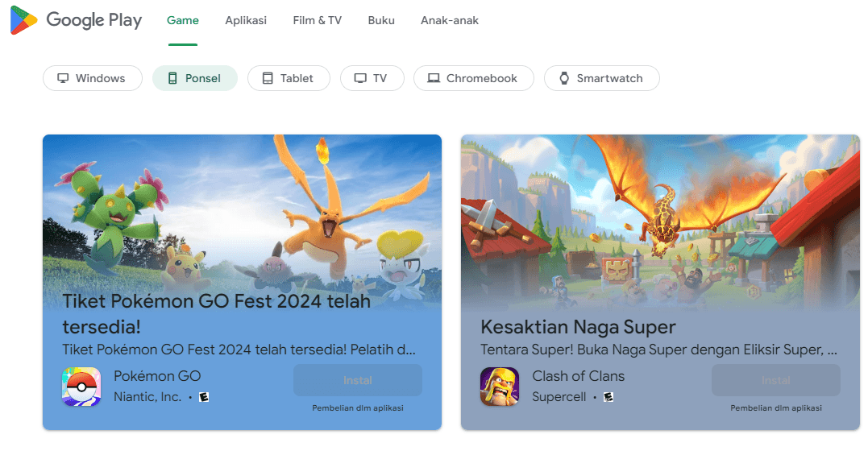
Task: Click the Google Play logo
Action: tap(77, 20)
